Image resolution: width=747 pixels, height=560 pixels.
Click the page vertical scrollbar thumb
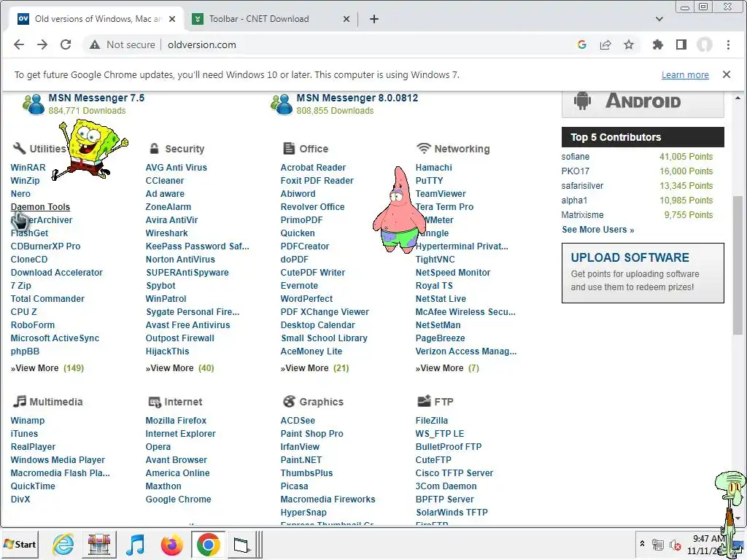click(738, 264)
